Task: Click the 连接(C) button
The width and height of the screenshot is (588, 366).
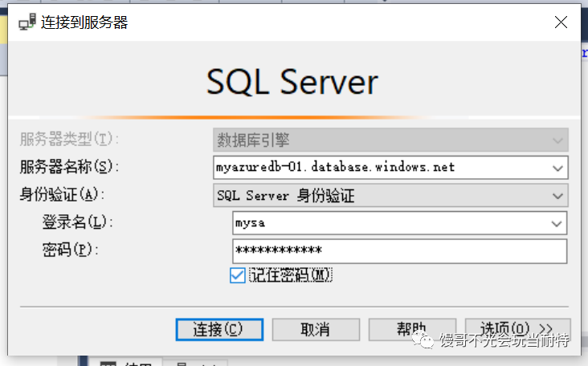Action: coord(219,330)
